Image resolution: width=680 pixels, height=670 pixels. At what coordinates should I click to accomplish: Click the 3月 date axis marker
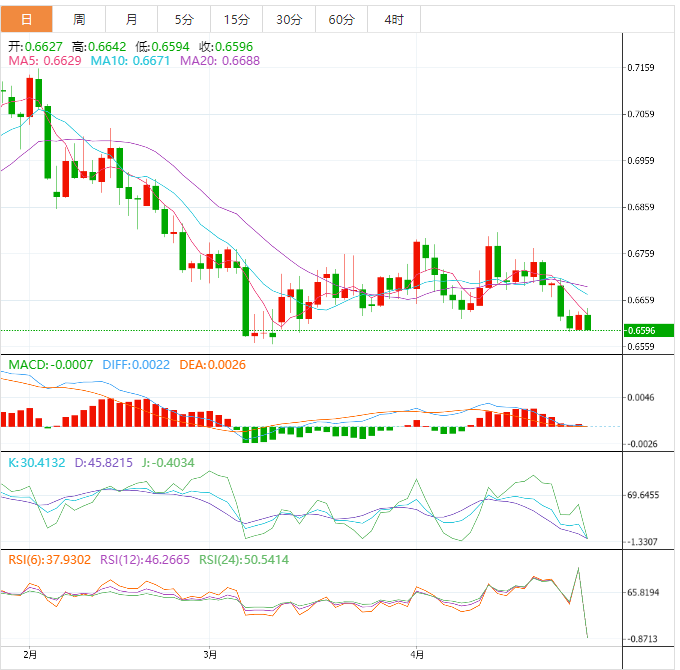(210, 654)
